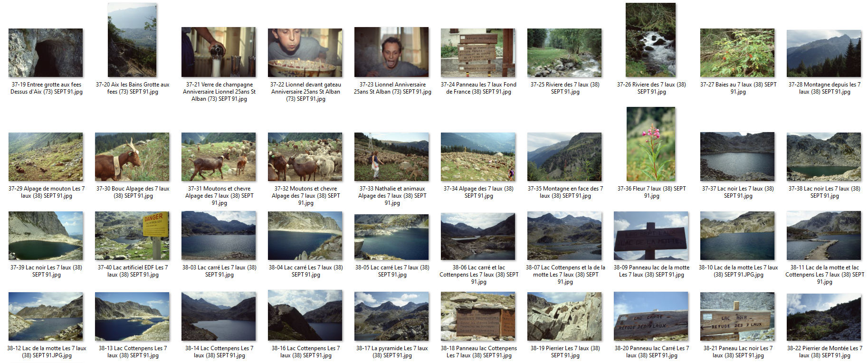Viewport: 868px width, 363px height.
Task: Select the 37-30 Bouc Alpage goat photo
Action: coord(132,156)
